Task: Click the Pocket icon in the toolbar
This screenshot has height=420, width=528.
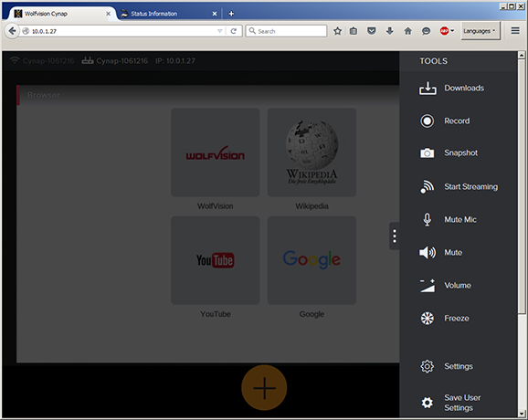Action: click(372, 31)
